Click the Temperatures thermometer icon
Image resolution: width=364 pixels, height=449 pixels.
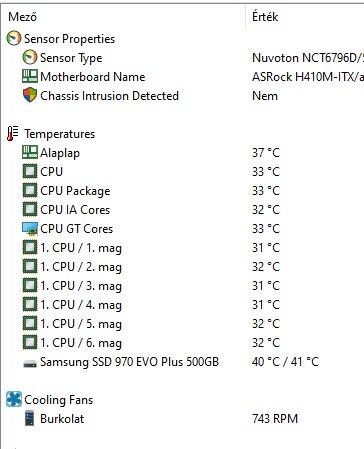(13, 133)
